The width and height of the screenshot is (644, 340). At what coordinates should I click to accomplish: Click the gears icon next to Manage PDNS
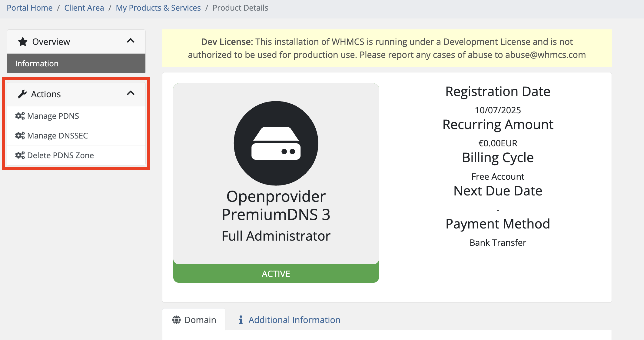[x=20, y=116]
